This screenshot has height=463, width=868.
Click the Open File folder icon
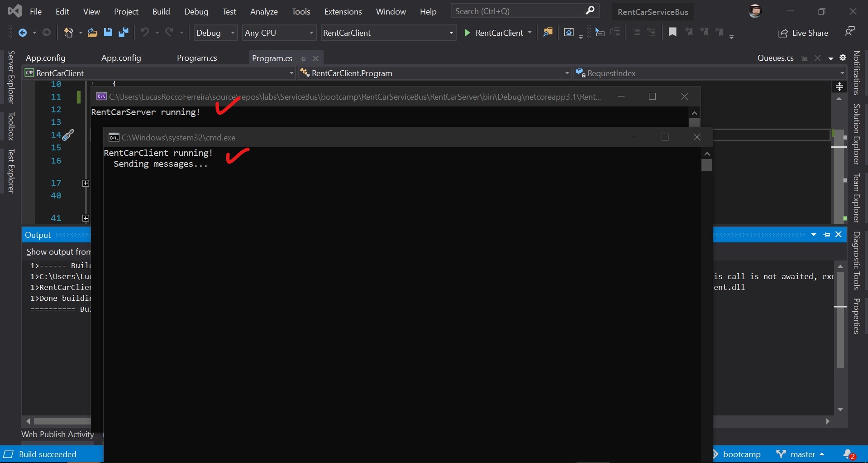tap(92, 33)
